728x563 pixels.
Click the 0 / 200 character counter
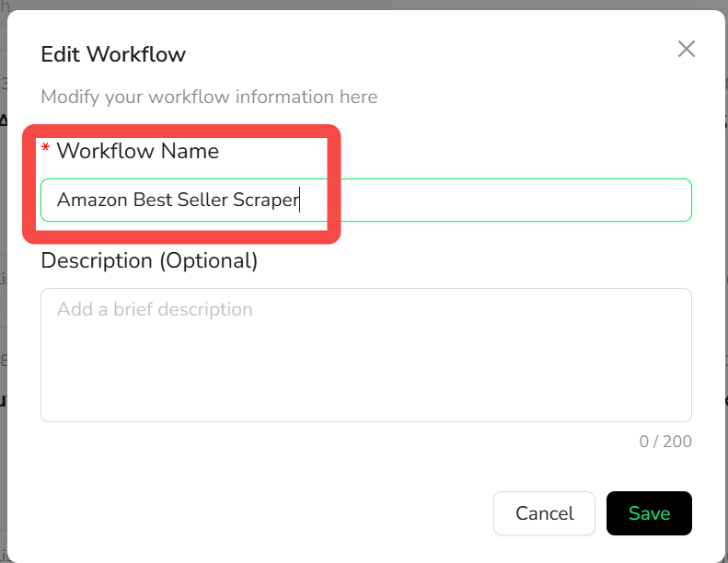tap(665, 442)
